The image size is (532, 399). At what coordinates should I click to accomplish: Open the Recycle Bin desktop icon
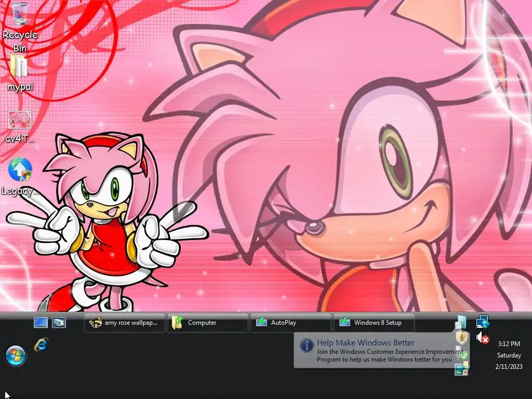pos(20,27)
